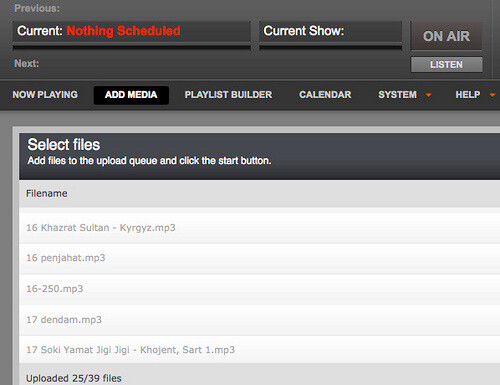Click the ON AIR indicator
Image resolution: width=500 pixels, height=385 pixels.
(x=446, y=36)
